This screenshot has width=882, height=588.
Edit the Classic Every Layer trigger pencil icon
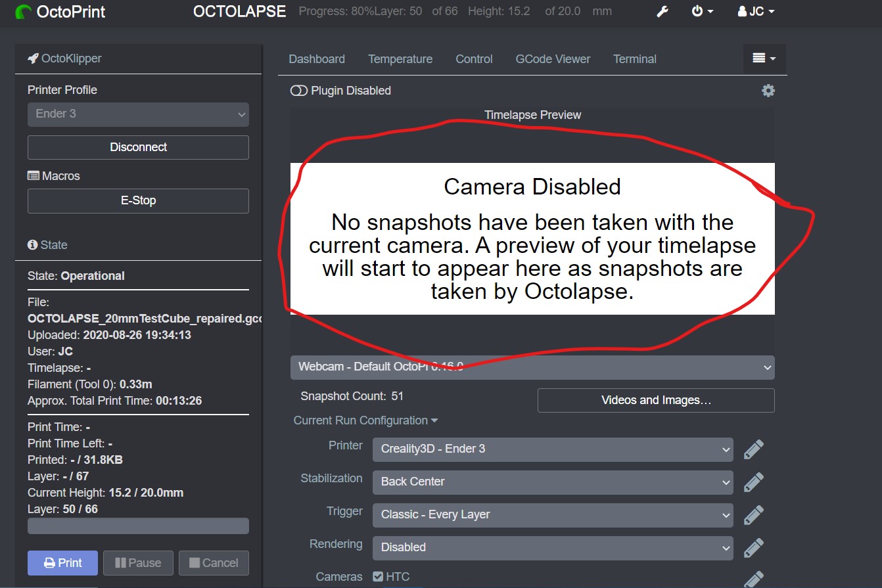(x=753, y=514)
